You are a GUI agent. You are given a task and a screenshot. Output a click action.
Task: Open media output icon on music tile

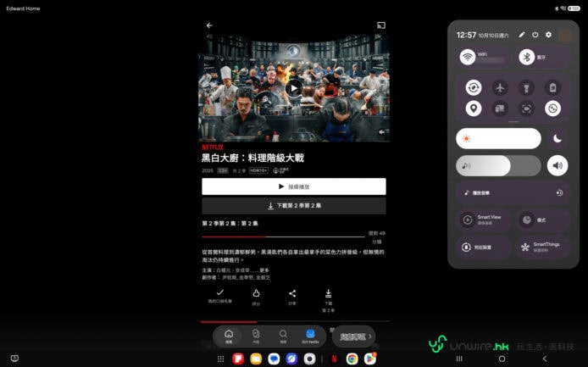click(x=559, y=193)
